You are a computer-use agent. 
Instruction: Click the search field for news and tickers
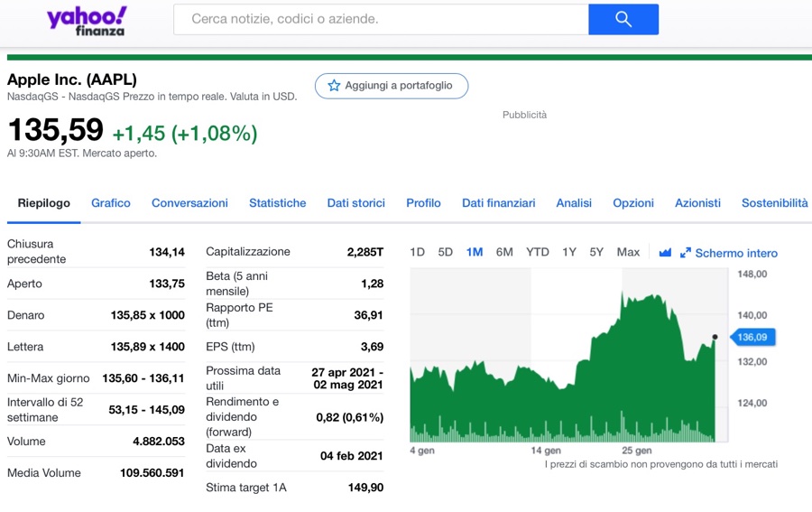(x=381, y=19)
